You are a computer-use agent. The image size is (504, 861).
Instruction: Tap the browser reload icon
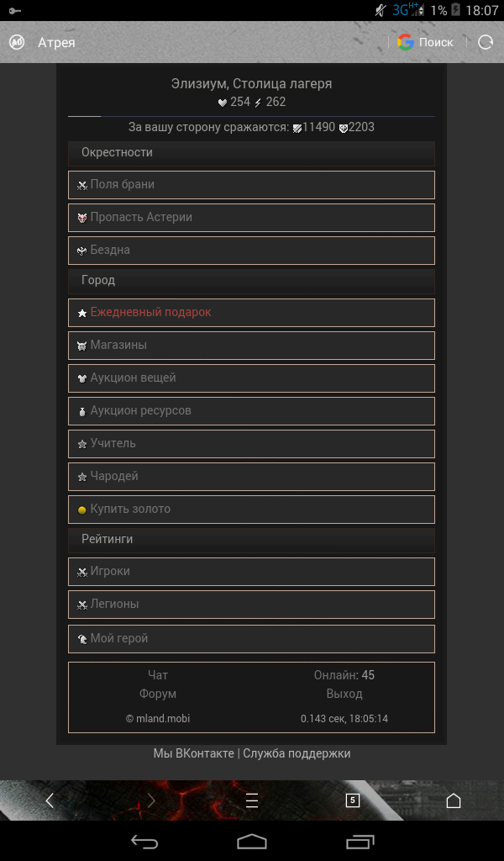(x=486, y=42)
